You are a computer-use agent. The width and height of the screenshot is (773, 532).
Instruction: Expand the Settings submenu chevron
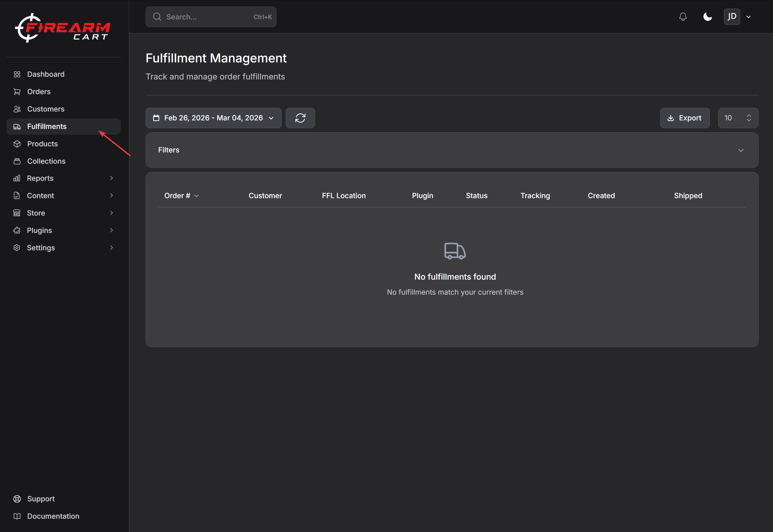click(x=112, y=248)
